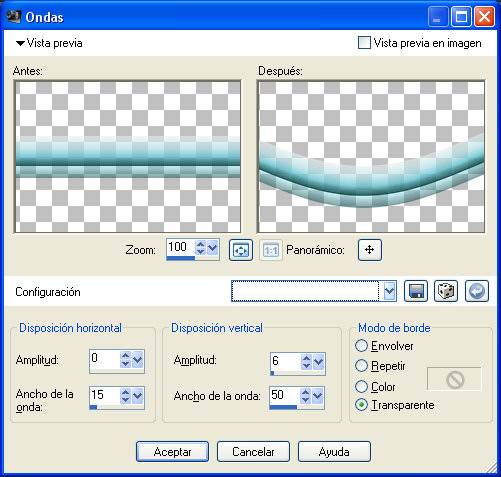Open vertical Amplitud slider dropdown arrow
This screenshot has height=477, width=501.
pyautogui.click(x=318, y=362)
